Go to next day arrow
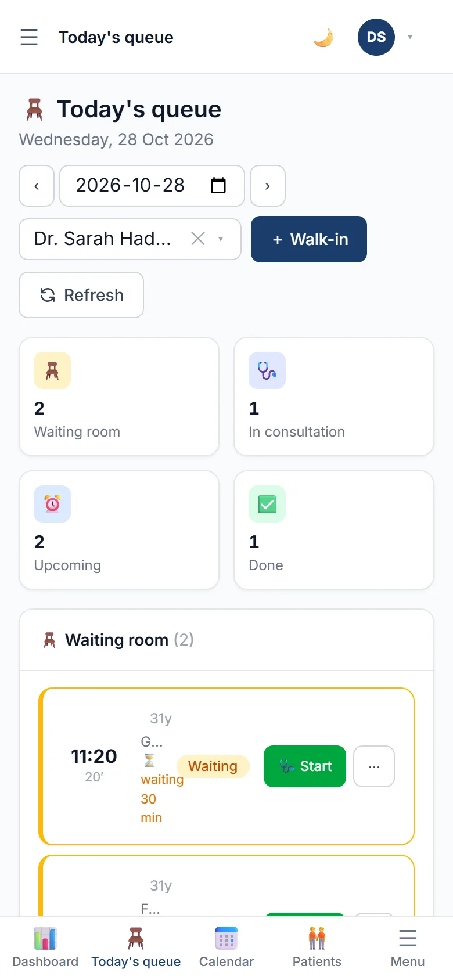453x980 pixels. click(x=268, y=186)
